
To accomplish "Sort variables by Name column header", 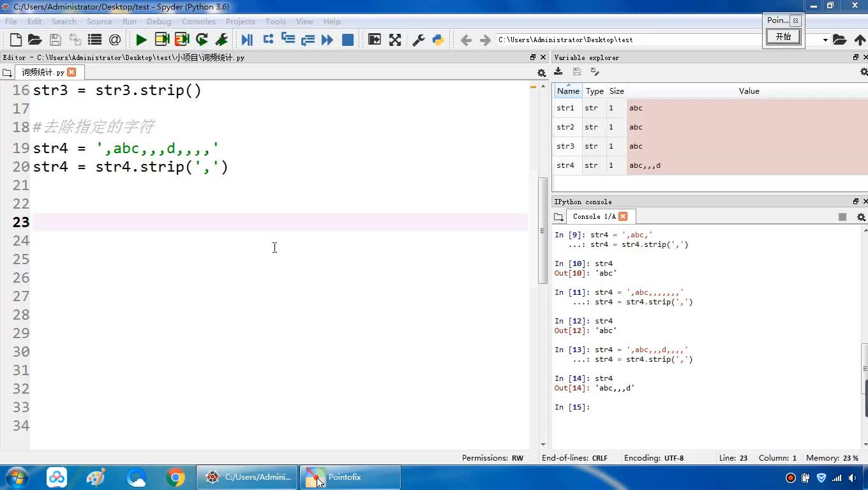I will point(567,91).
